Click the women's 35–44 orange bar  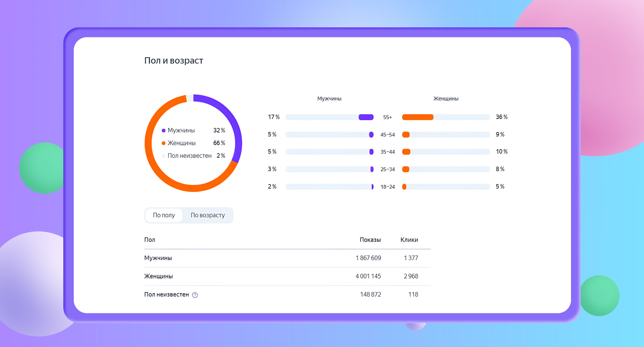pos(406,152)
